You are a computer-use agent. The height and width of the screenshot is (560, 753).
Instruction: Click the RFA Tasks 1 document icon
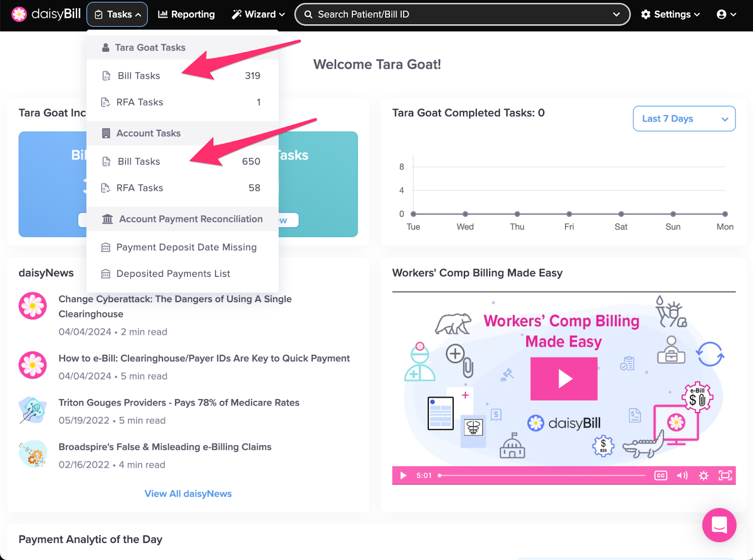click(x=105, y=103)
